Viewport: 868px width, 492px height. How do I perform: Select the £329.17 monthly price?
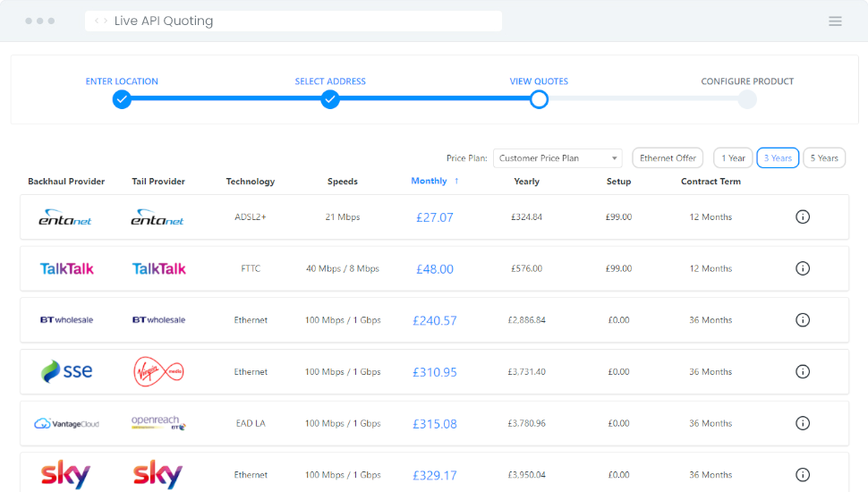pyautogui.click(x=435, y=475)
